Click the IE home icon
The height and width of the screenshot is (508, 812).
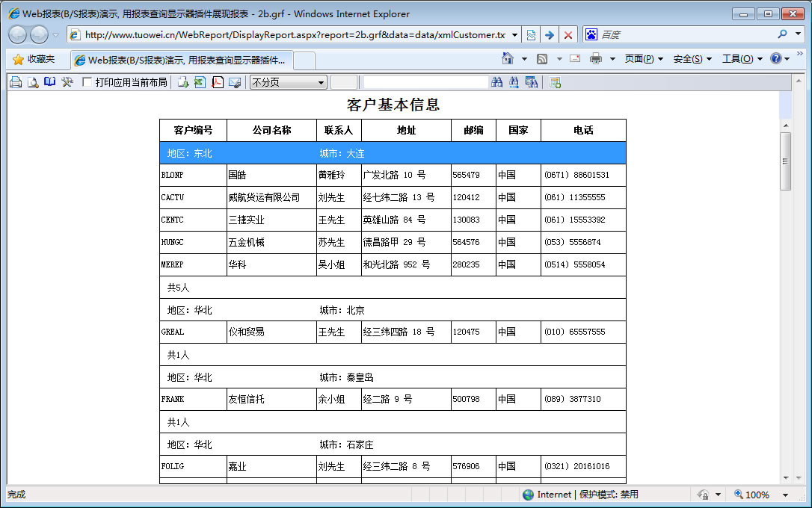508,58
